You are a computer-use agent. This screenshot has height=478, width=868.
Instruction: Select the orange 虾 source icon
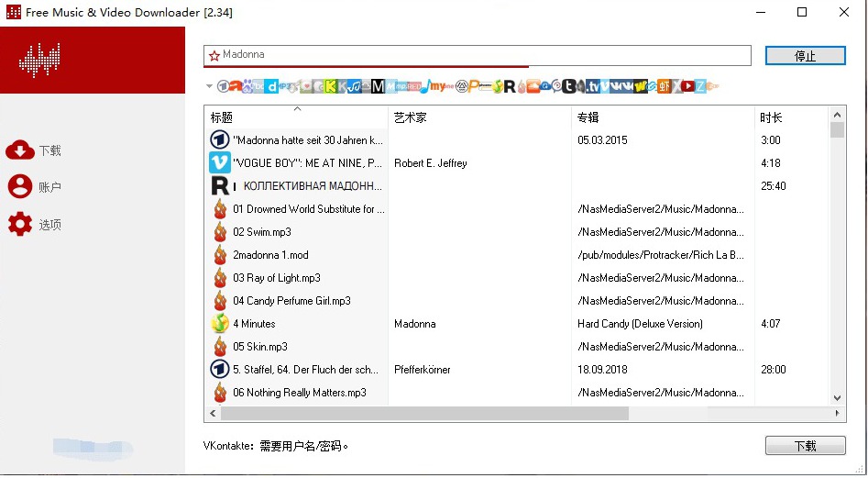point(664,86)
